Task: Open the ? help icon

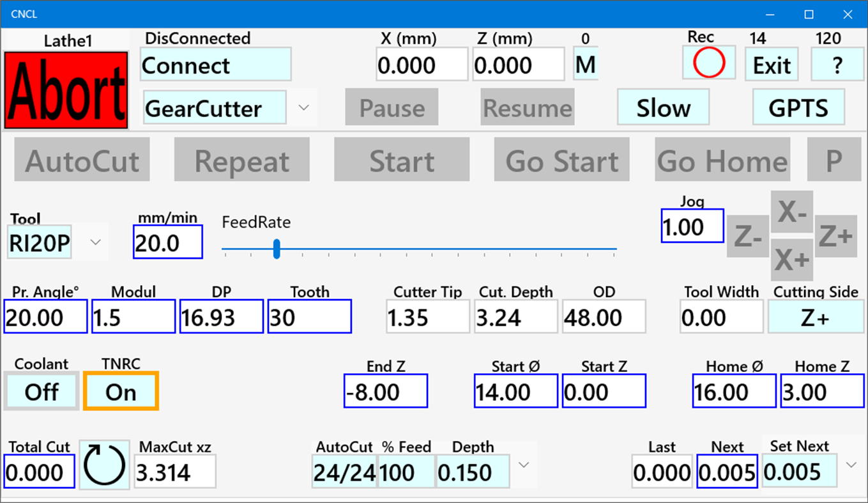Action: click(x=837, y=63)
